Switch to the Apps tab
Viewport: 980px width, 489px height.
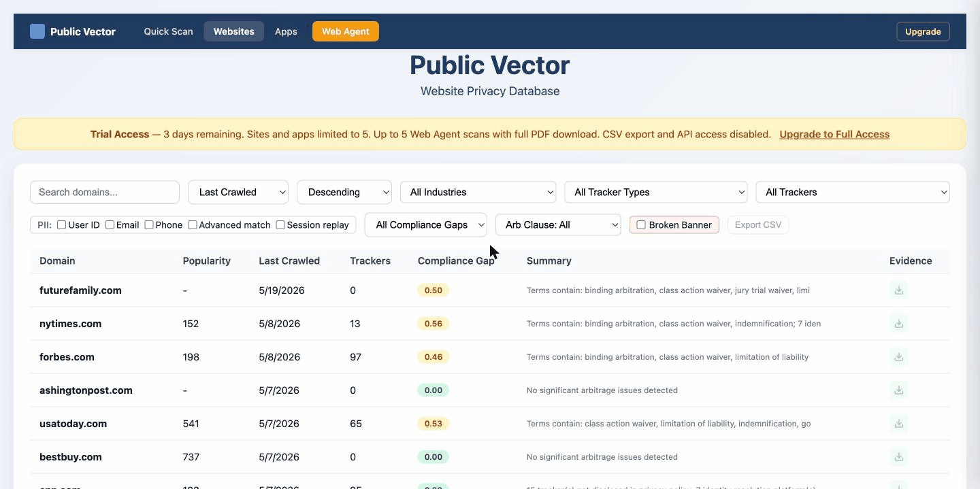286,31
